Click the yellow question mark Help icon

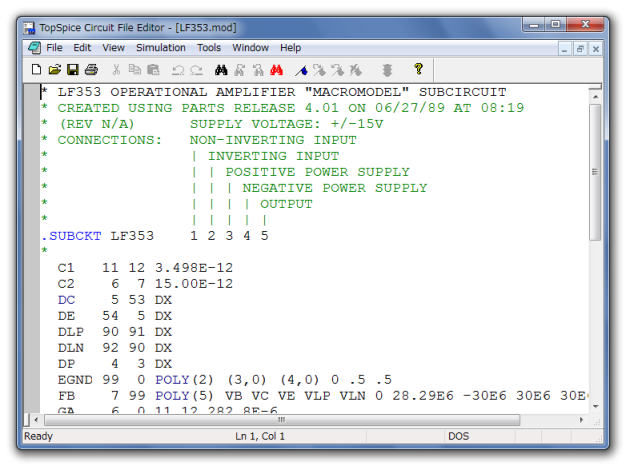pos(418,69)
